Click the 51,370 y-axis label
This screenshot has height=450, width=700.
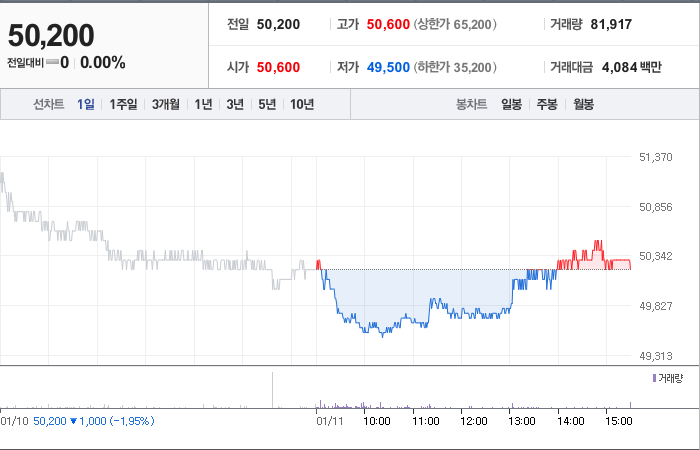656,157
